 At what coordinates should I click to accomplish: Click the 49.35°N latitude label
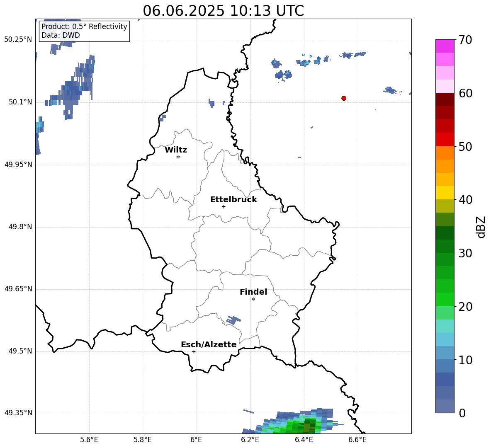[18, 413]
